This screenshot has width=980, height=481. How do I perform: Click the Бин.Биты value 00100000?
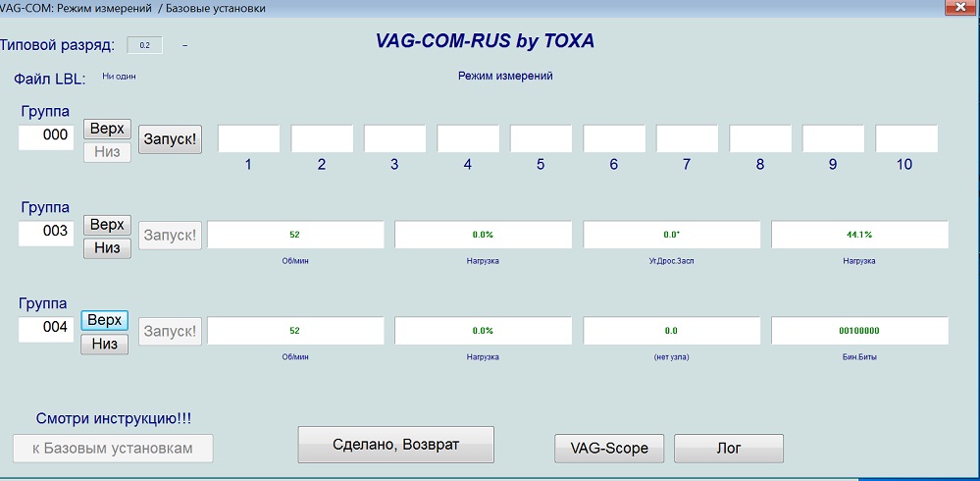tap(860, 330)
